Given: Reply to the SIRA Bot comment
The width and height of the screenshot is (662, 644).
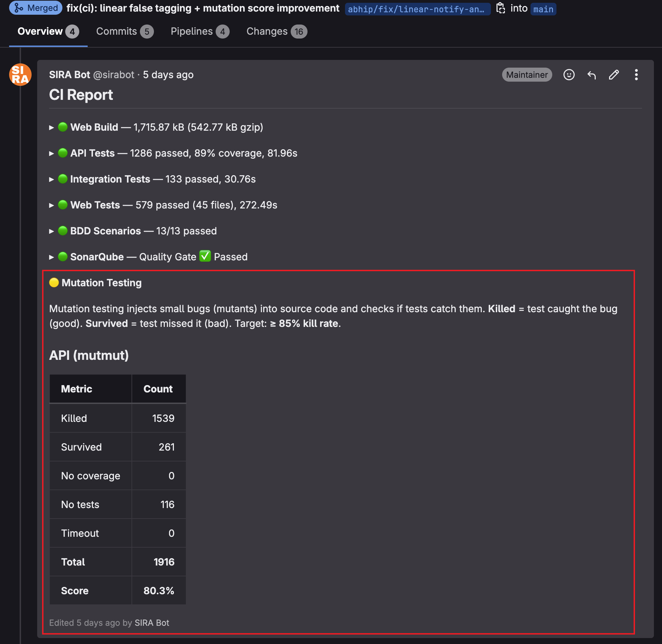Looking at the screenshot, I should pos(592,75).
